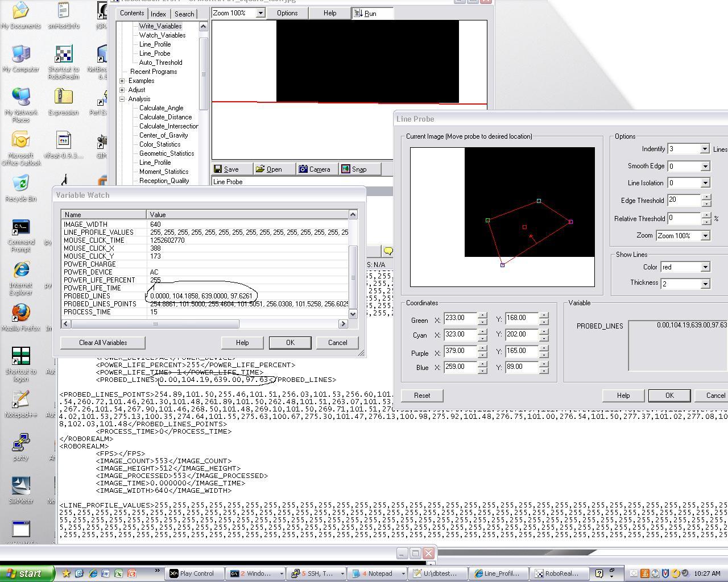Open Command Prompt desktop shortcut
Screen dimensions: 728x582
[x=20, y=234]
